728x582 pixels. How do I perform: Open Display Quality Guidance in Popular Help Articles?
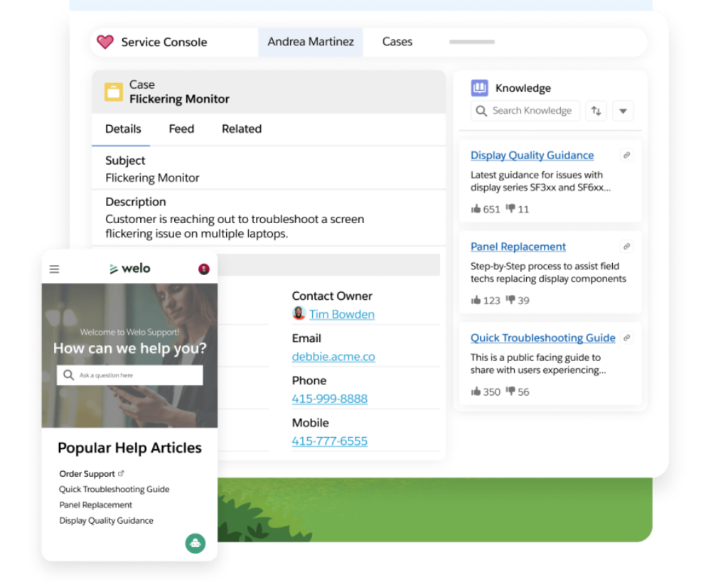[x=107, y=521]
